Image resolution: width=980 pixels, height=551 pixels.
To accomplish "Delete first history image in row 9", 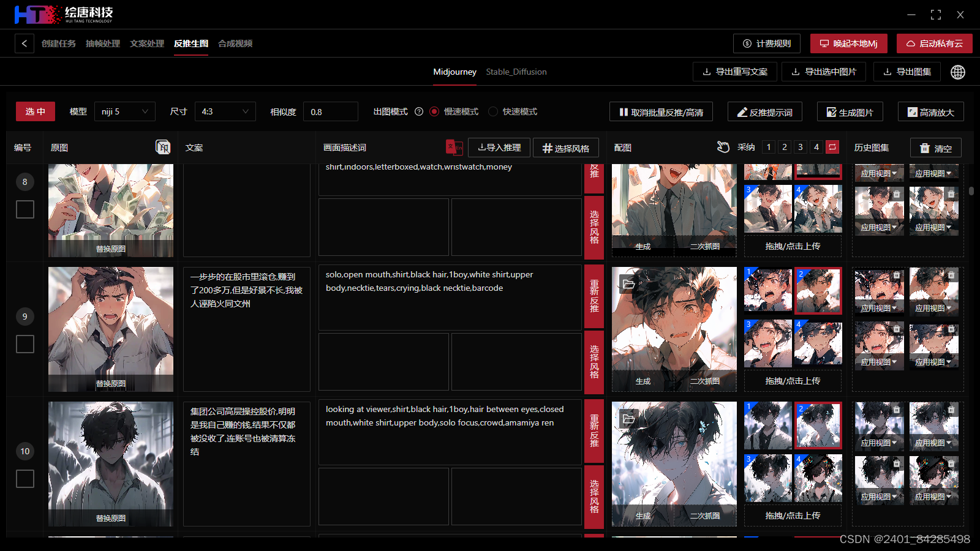I will pos(897,275).
